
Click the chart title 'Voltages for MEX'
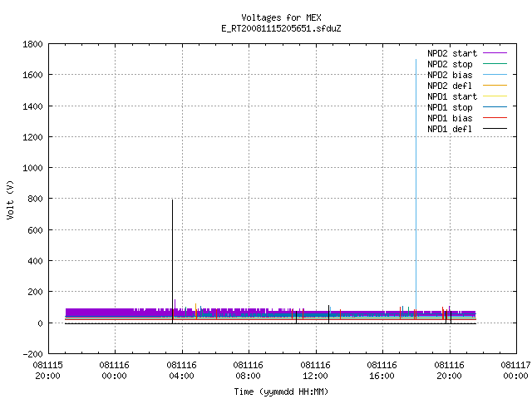281,17
